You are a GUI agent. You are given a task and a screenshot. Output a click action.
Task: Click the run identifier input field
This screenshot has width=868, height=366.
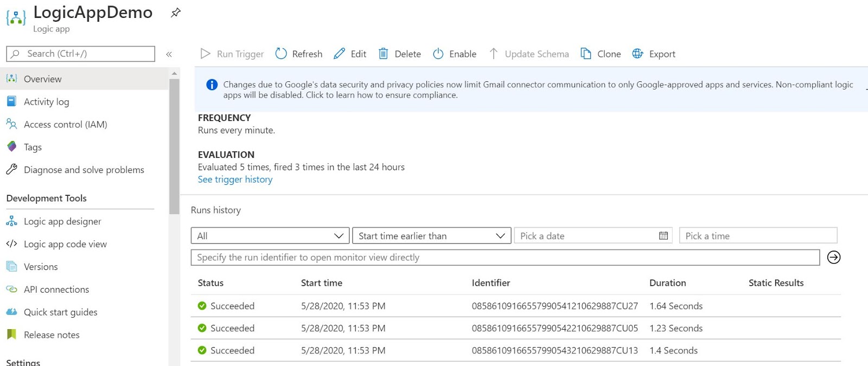tap(505, 257)
